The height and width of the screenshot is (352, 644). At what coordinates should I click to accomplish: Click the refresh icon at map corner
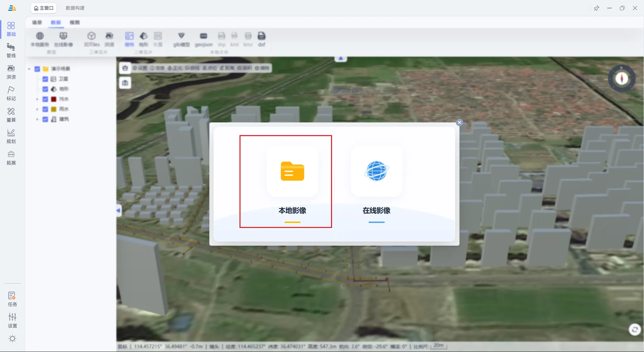click(635, 330)
